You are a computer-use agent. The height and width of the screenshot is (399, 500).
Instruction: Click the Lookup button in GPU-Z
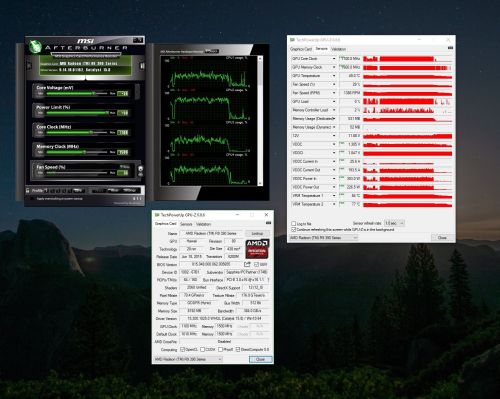[257, 233]
